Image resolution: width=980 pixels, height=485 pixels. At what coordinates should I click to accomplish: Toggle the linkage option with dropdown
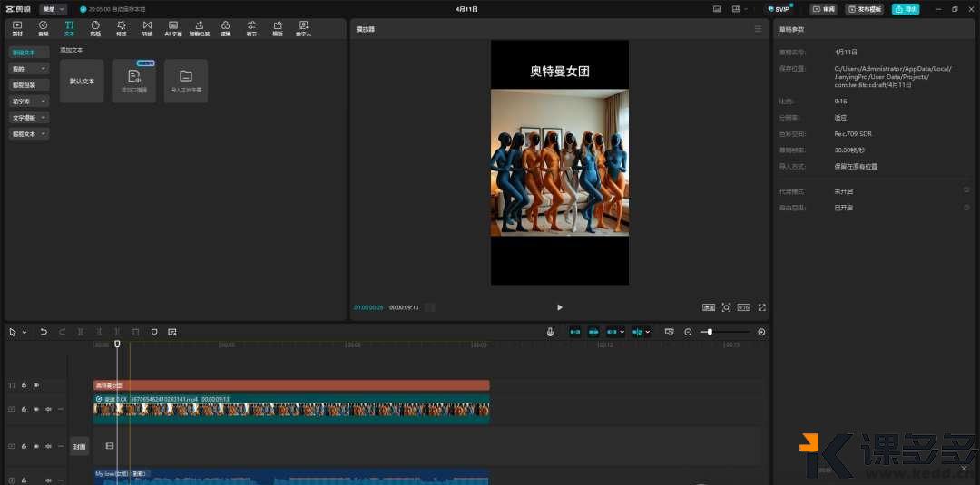(615, 332)
